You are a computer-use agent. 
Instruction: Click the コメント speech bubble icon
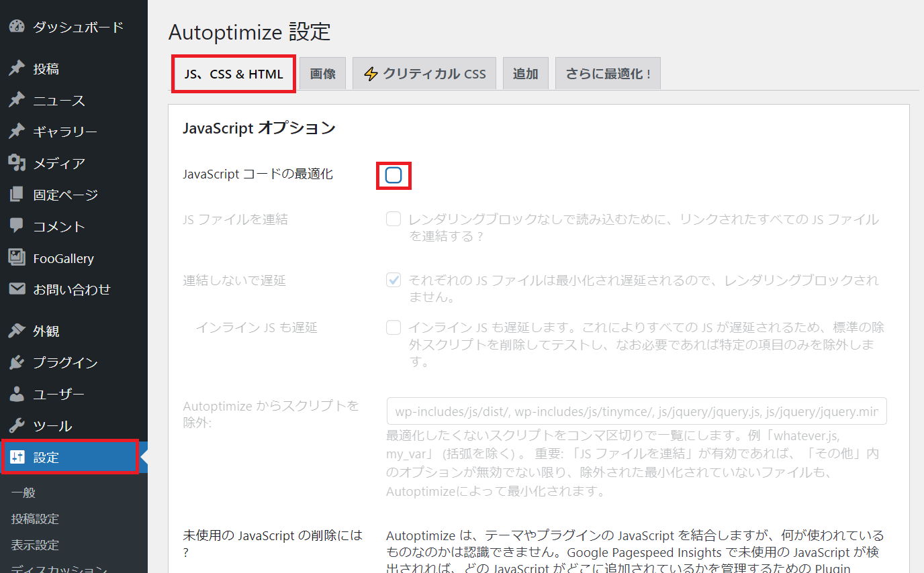pos(17,226)
